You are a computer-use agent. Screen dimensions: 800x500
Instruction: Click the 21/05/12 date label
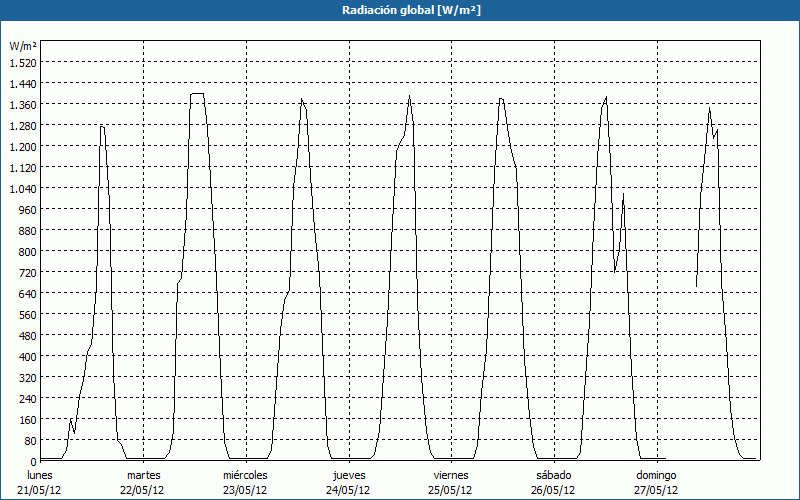(40, 490)
